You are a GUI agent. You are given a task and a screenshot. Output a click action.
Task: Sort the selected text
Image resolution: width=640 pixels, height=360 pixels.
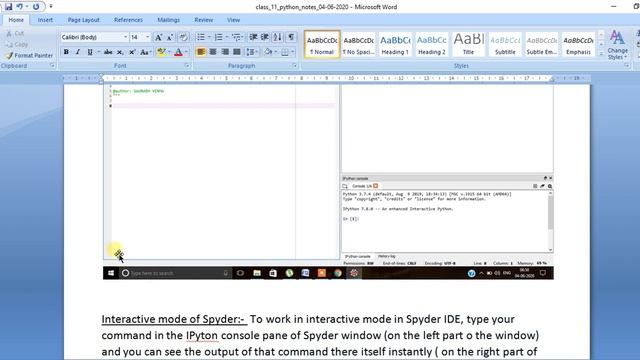[x=278, y=37]
